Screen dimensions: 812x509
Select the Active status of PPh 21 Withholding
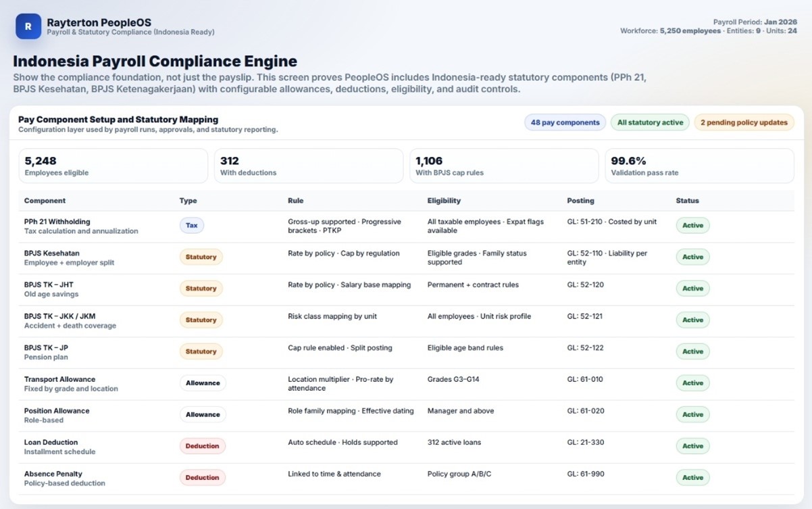click(692, 226)
